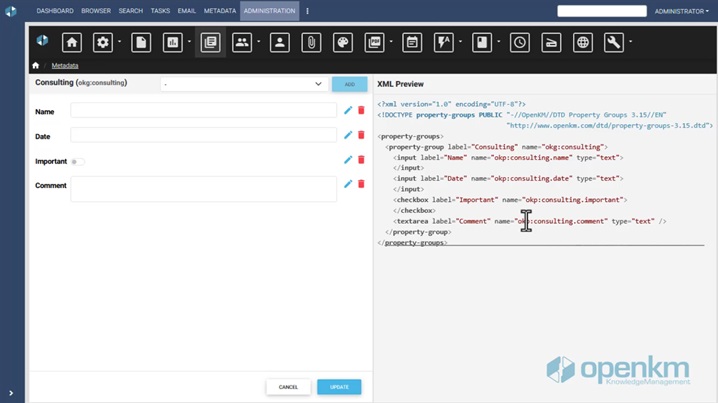Viewport: 718px width, 403px height.
Task: Go to the SEARCH menu
Action: 131,11
